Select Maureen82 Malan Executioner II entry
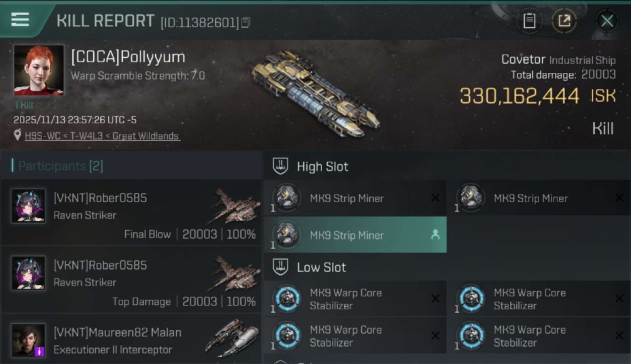 point(132,339)
